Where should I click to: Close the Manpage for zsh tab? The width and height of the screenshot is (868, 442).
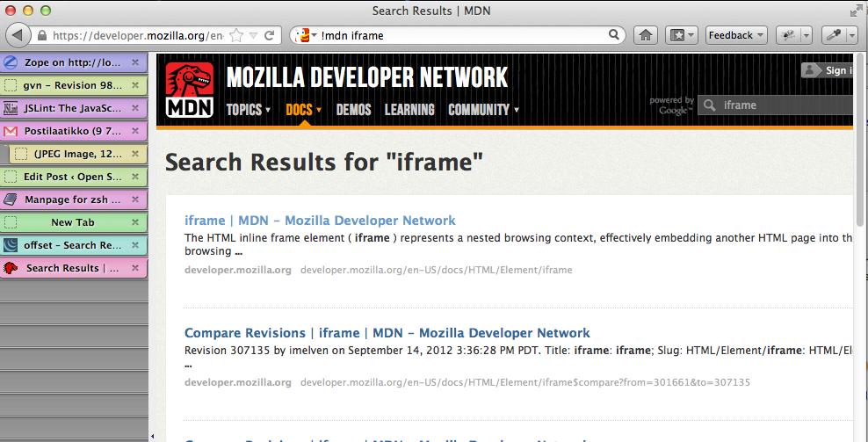point(135,199)
